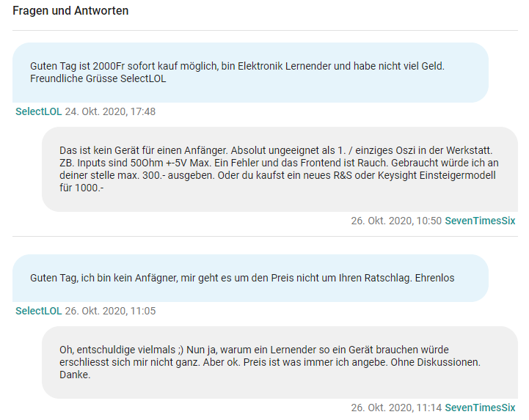
Task: Open SelectLOL profile link at 11:05
Action: (38, 311)
